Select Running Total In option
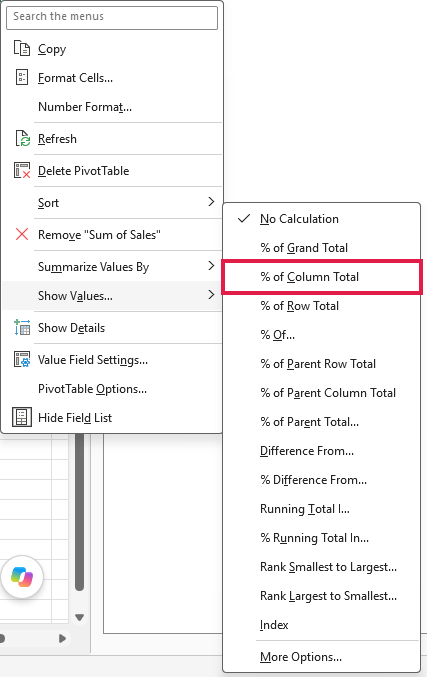The image size is (427, 677). tap(305, 509)
